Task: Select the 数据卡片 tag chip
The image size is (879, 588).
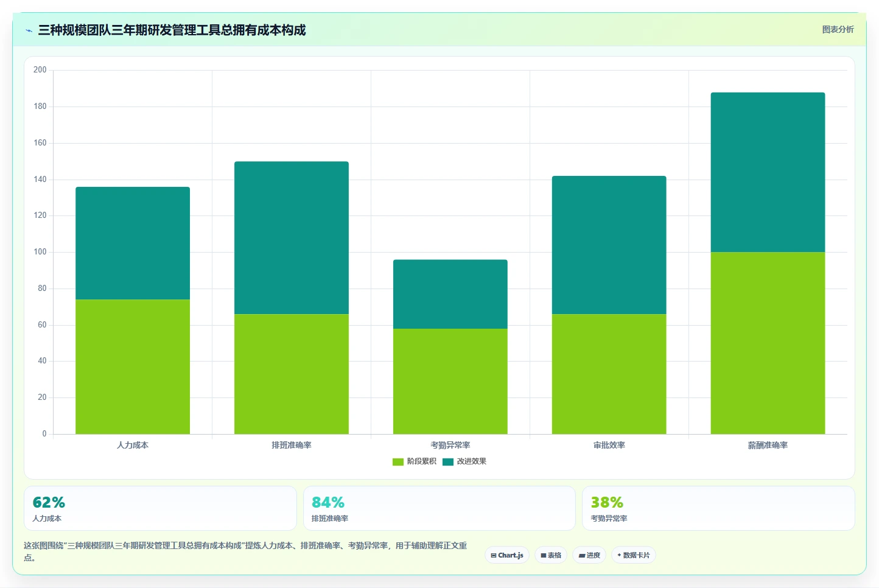Action: (x=634, y=555)
